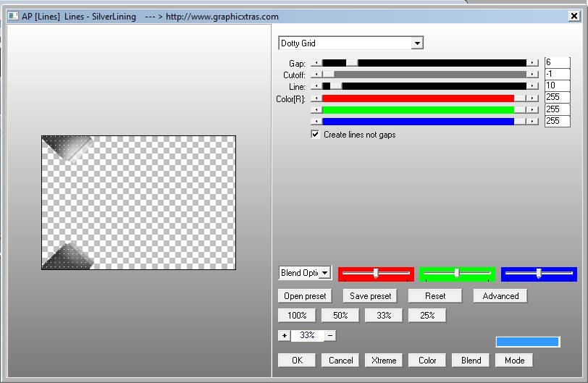
Task: Toggle 'Create lines not gaps' checkbox
Action: (315, 134)
